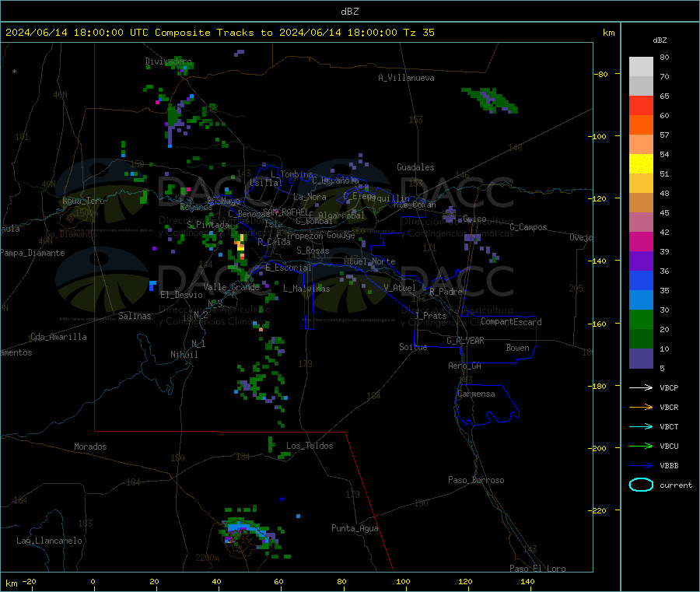
Task: Click the 'Nihuil' map label
Action: click(x=184, y=355)
